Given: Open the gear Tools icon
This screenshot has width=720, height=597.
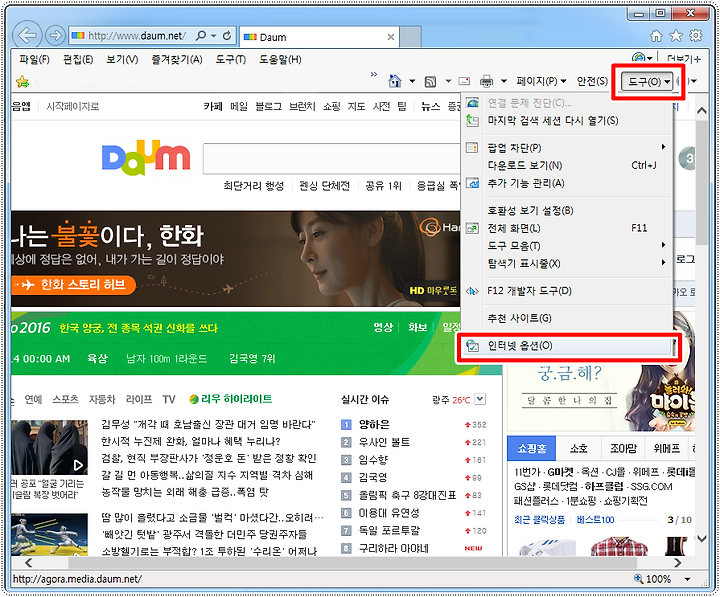Looking at the screenshot, I should coord(696,36).
